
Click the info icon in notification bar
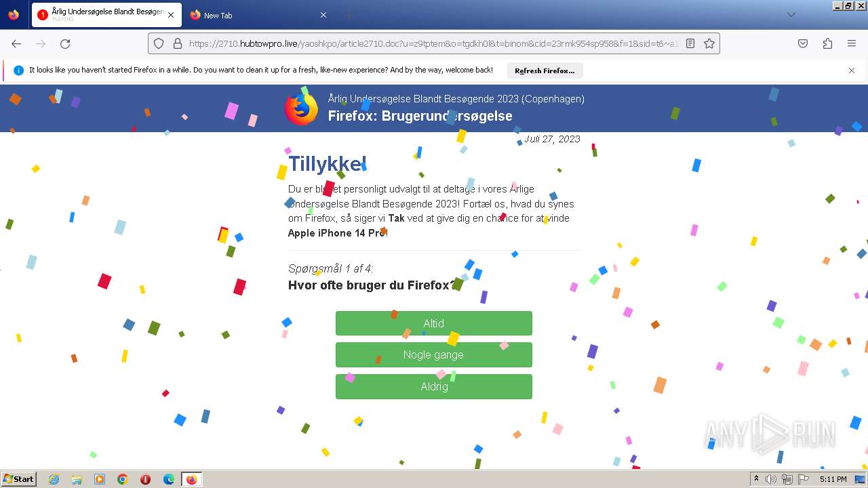(19, 70)
